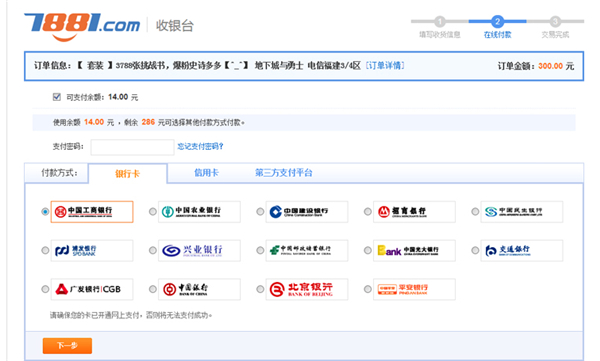
Task: Open the 订单详情 link
Action: pos(385,65)
